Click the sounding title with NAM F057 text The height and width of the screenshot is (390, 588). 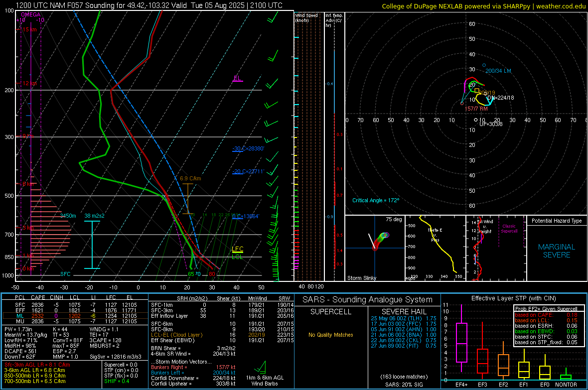click(149, 5)
